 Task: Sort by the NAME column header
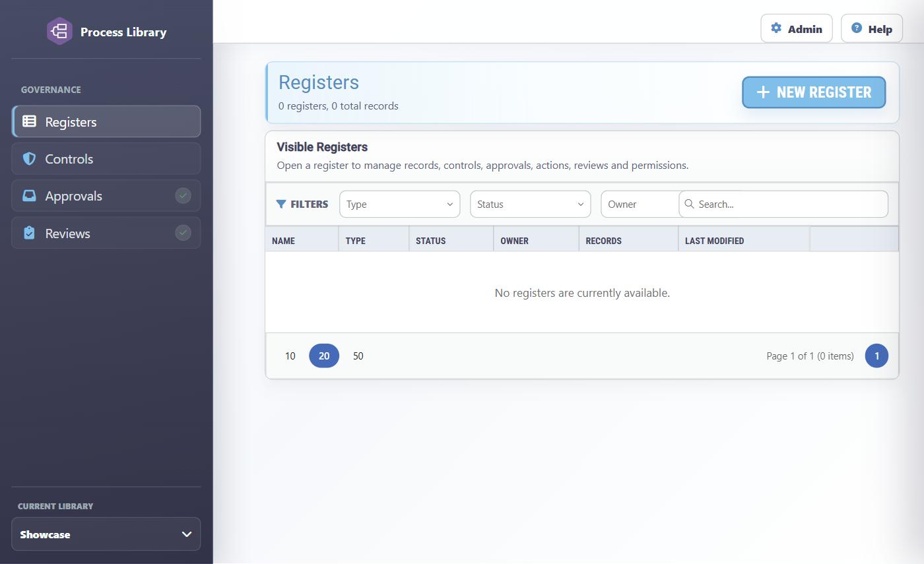[x=302, y=240]
